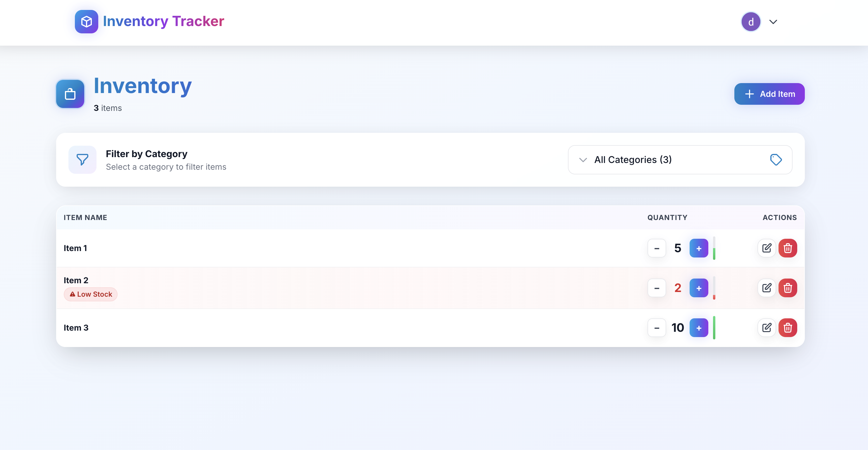Click Item 3 stock level bar
Viewport: 868px width, 450px height.
click(714, 328)
